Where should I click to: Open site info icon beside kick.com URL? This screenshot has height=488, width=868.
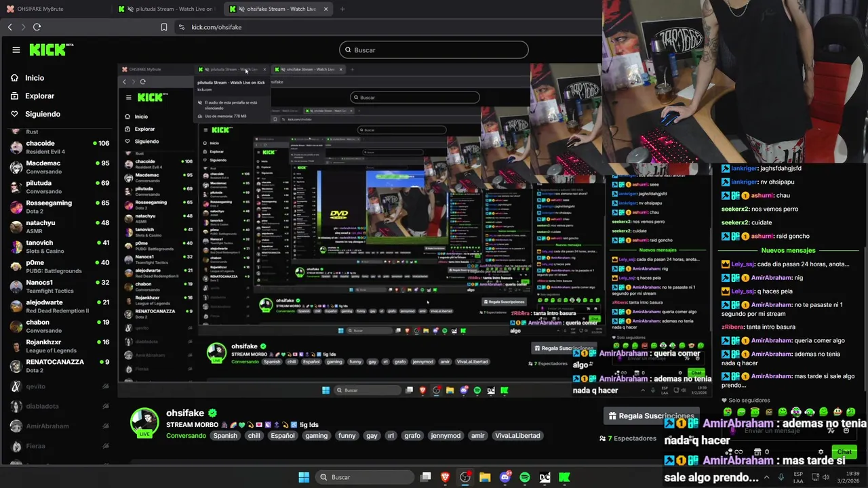(x=181, y=27)
